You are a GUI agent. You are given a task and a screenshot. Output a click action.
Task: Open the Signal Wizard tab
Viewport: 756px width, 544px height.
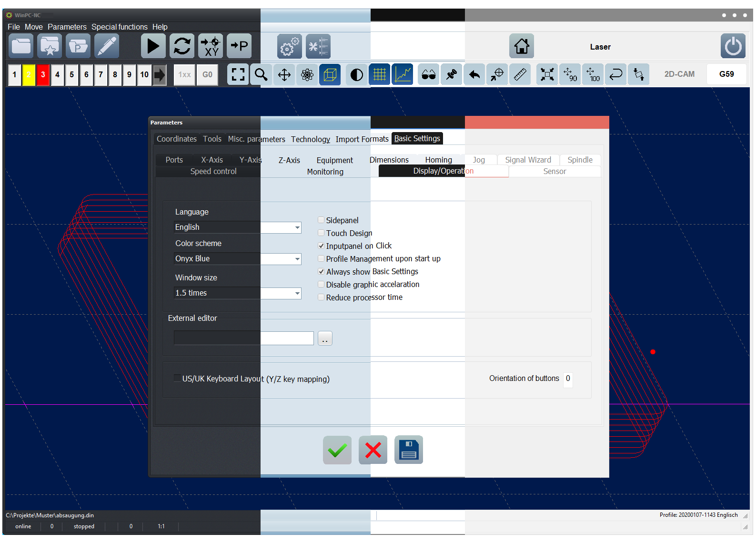tap(528, 160)
